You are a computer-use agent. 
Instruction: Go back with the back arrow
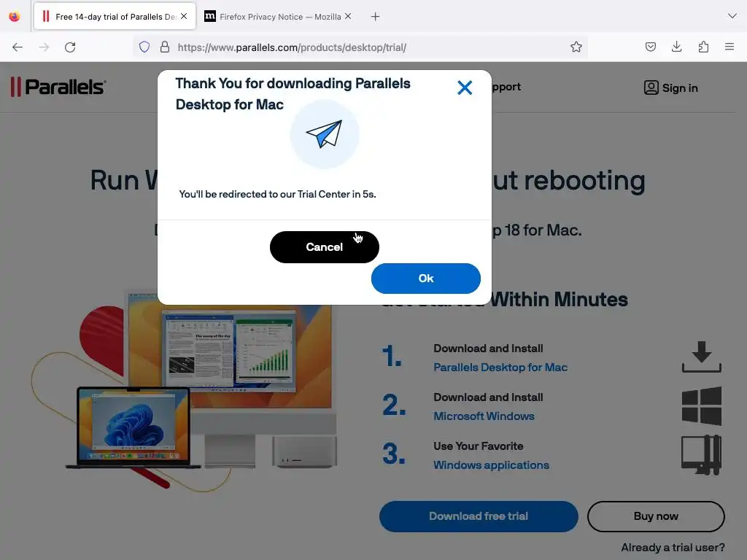18,47
